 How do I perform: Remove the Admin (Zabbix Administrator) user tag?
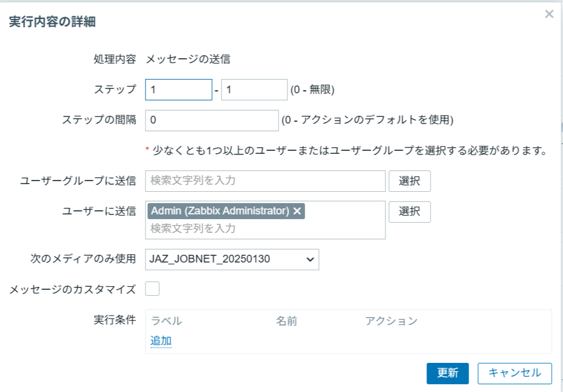pos(298,211)
